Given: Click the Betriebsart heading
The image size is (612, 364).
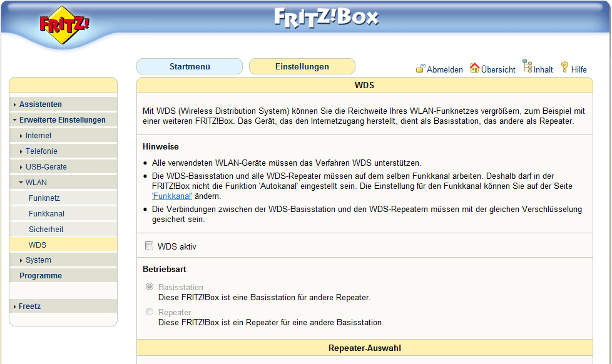Looking at the screenshot, I should point(165,269).
